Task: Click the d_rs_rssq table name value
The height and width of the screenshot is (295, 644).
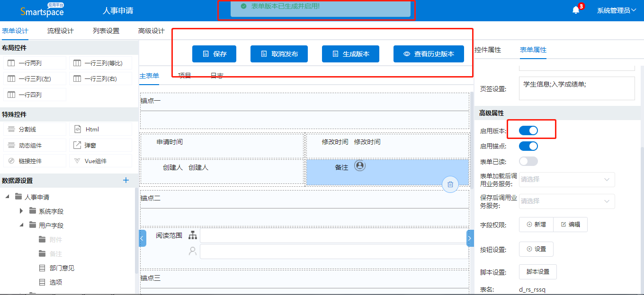Action: pos(532,289)
